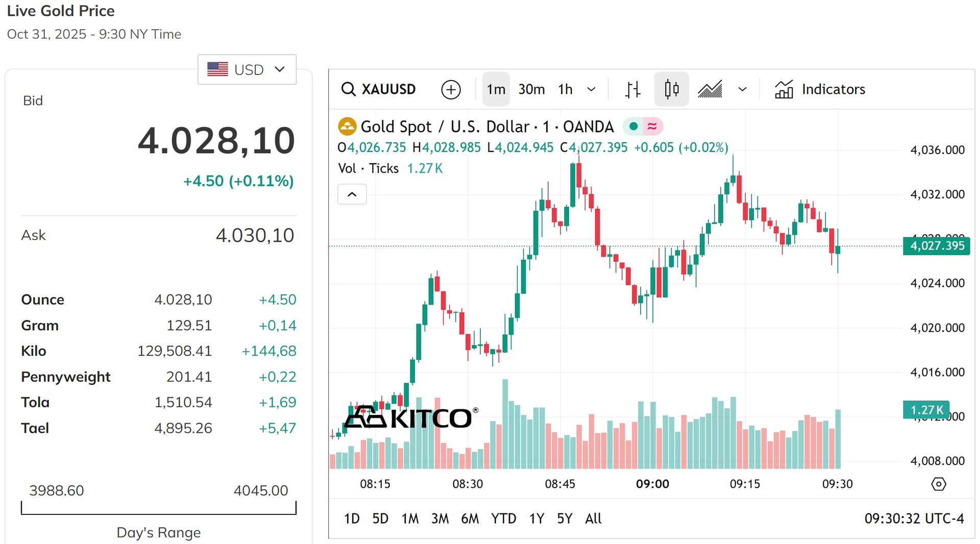Switch to the 5D range tab

380,518
